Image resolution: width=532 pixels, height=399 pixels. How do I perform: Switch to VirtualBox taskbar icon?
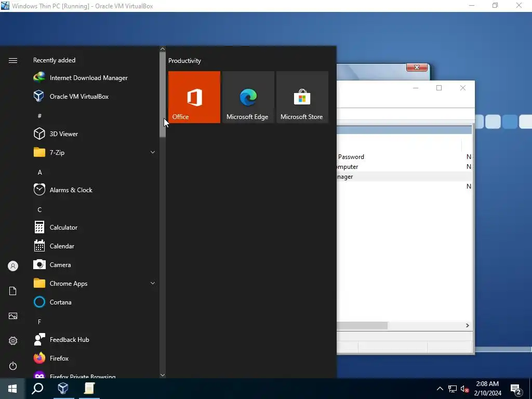[63, 389]
